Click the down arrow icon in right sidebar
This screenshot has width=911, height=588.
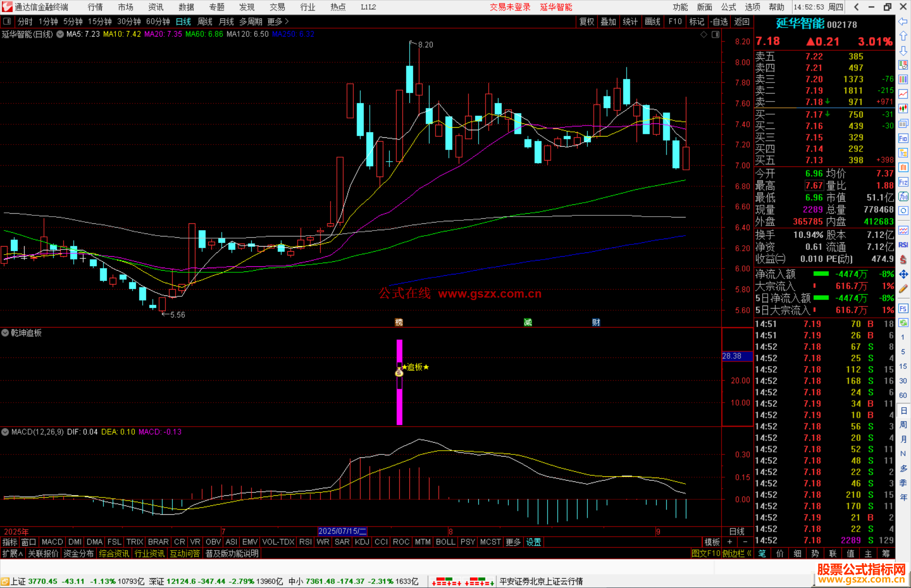903,51
